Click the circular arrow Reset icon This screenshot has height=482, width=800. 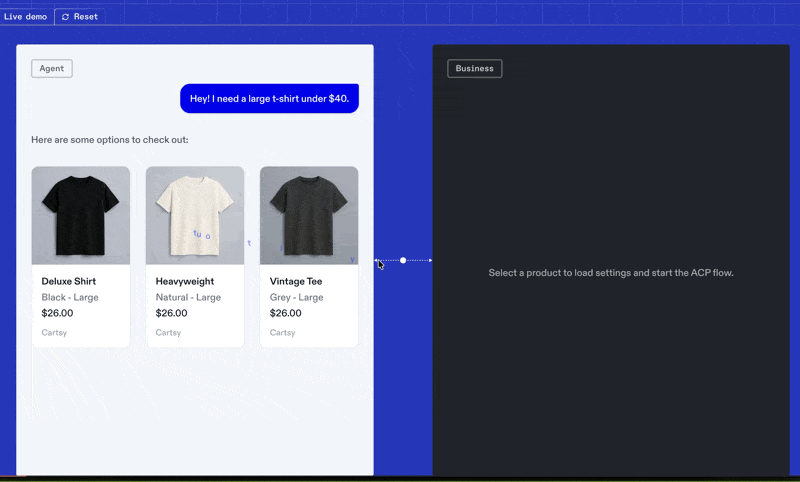(x=65, y=17)
